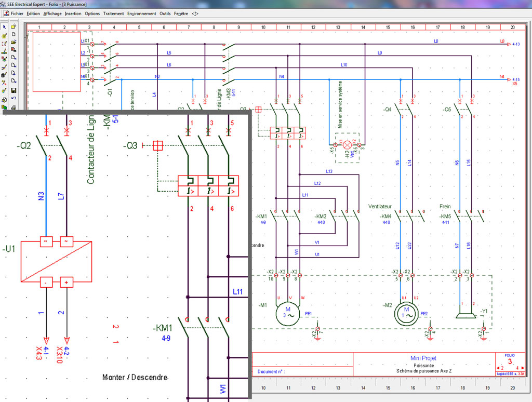Click the PE2 label near motor M2

[424, 314]
